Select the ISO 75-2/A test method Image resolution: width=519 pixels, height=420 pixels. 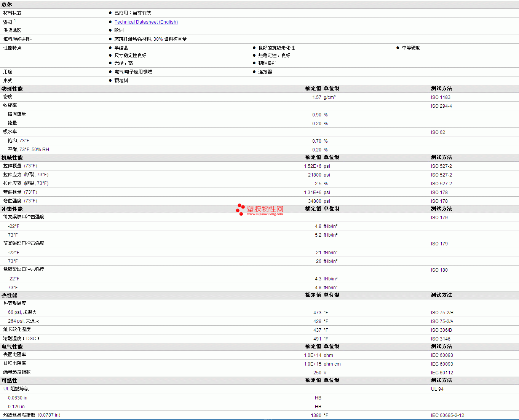point(442,321)
